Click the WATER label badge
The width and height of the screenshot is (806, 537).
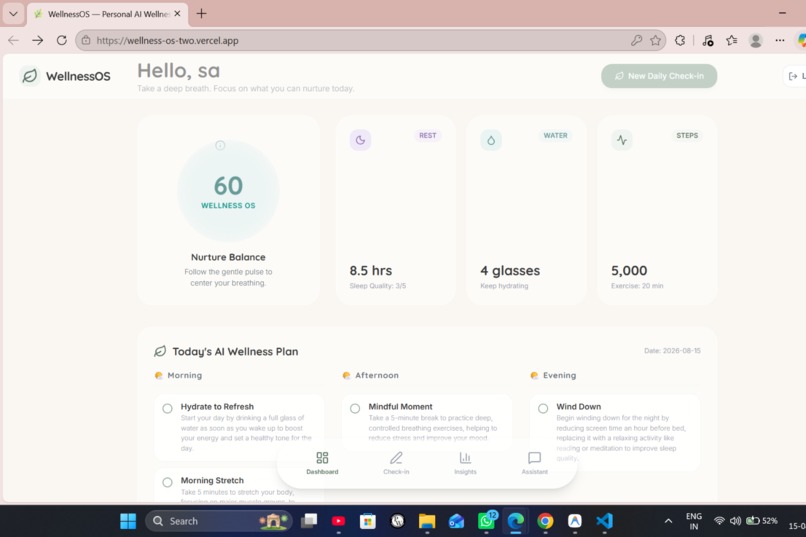(x=556, y=136)
